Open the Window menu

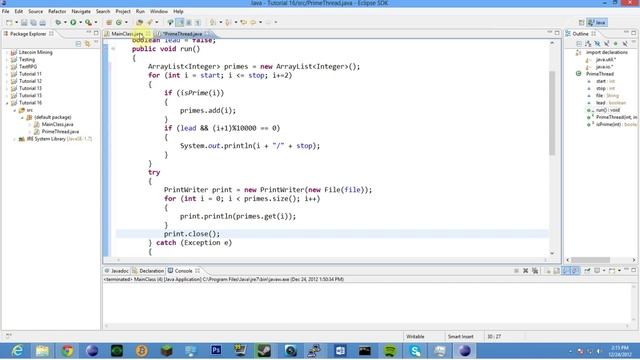pyautogui.click(x=159, y=11)
